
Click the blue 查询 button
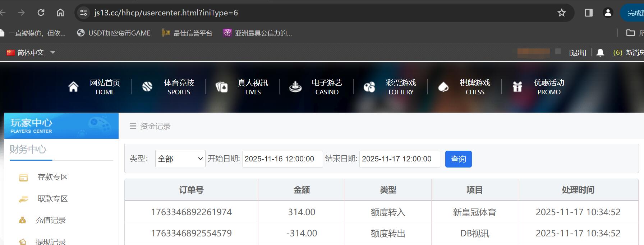tap(459, 159)
